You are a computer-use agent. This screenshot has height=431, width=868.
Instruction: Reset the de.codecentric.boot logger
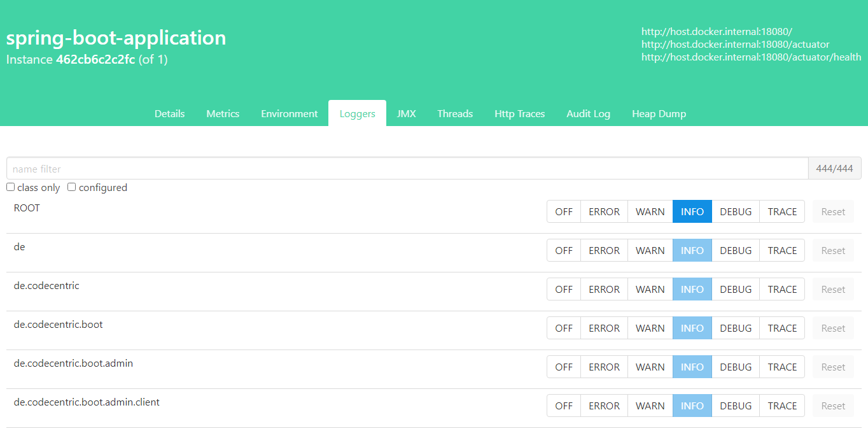point(833,328)
